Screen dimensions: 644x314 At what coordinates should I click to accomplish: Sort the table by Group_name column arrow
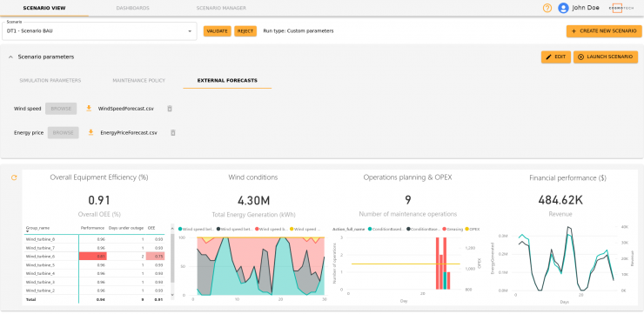[x=28, y=231]
